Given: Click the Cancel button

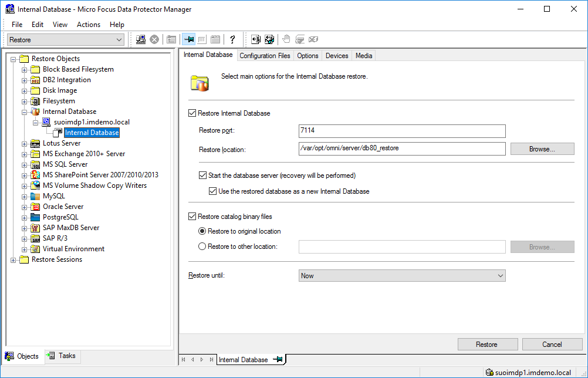Looking at the screenshot, I should tap(552, 344).
